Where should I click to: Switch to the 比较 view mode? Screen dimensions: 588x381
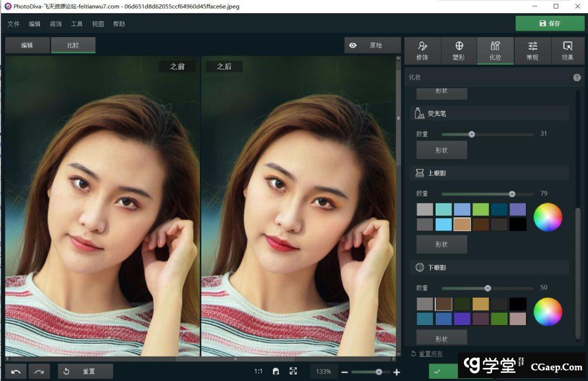pyautogui.click(x=73, y=45)
